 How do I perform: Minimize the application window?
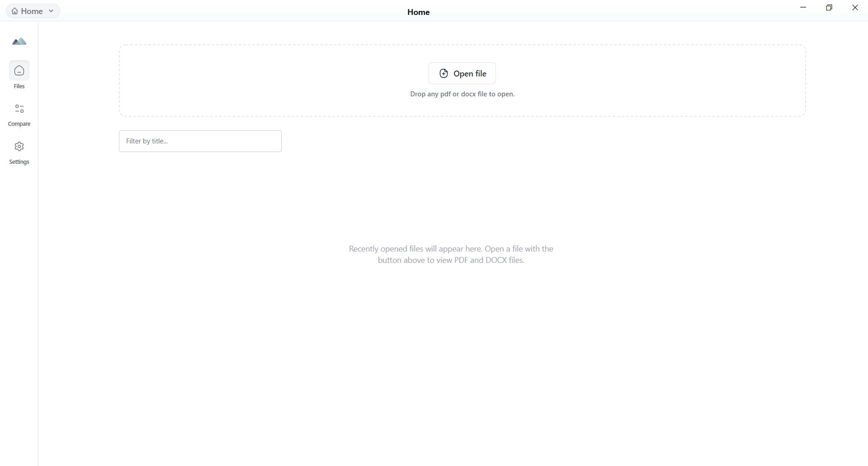pos(803,8)
